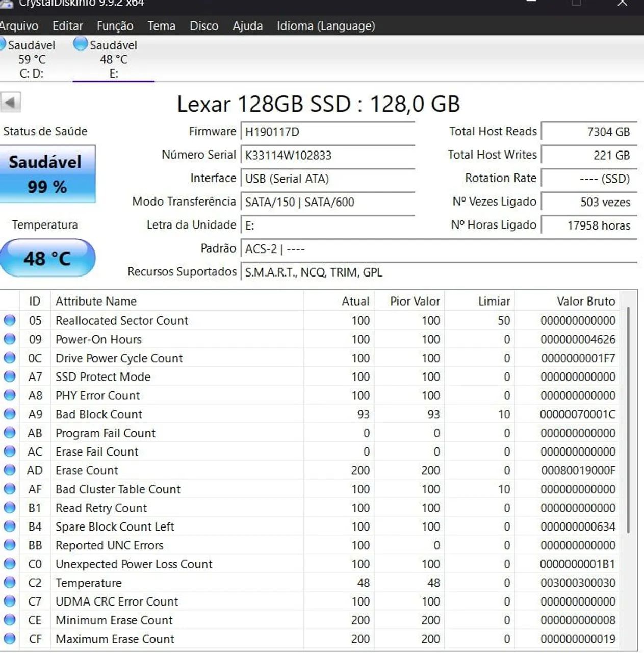Click the 48 °C temperature button

click(x=47, y=258)
